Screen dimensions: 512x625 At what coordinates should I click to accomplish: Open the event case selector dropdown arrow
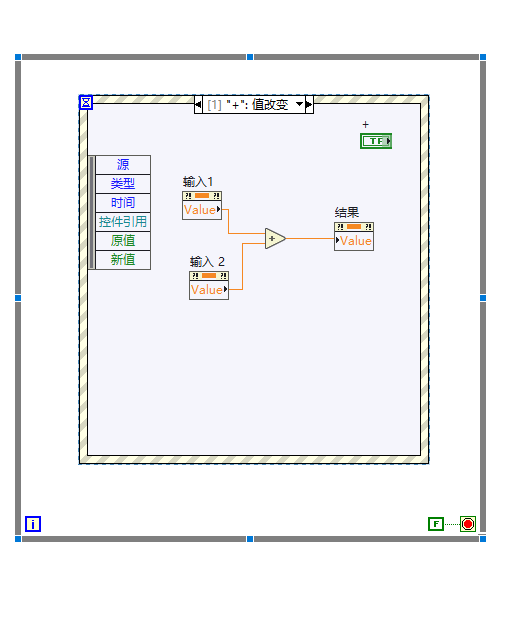(x=299, y=104)
